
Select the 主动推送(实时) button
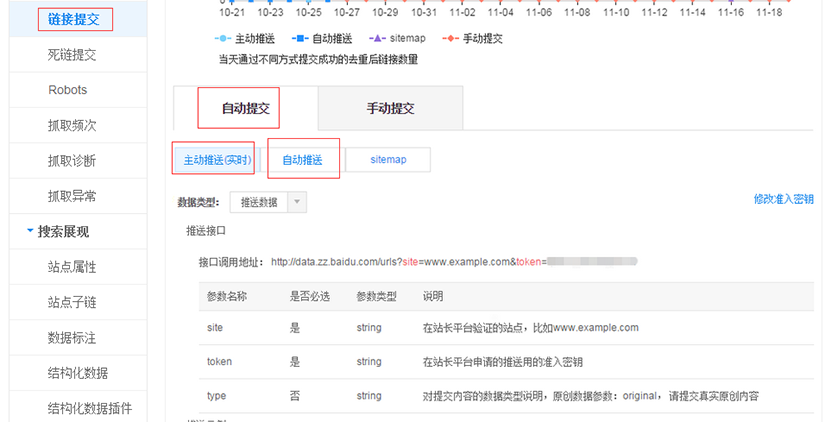click(217, 160)
